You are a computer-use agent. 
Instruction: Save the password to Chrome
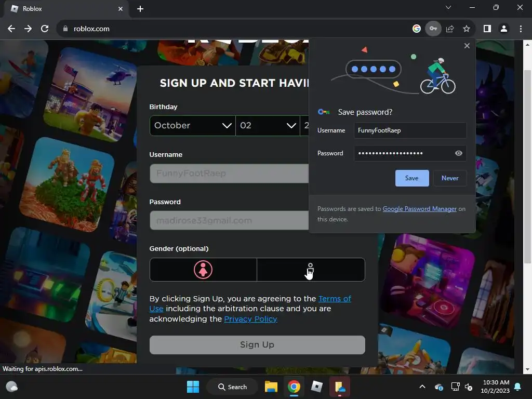[412, 178]
